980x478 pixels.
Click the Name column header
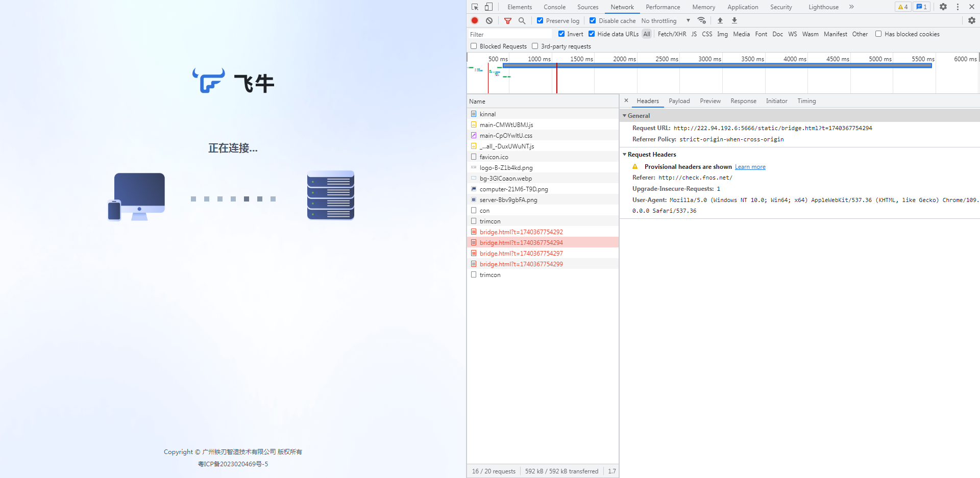point(543,101)
